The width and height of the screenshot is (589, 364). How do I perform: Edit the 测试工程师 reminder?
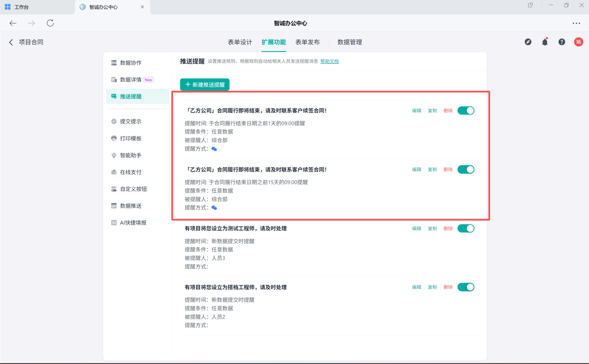(x=417, y=229)
